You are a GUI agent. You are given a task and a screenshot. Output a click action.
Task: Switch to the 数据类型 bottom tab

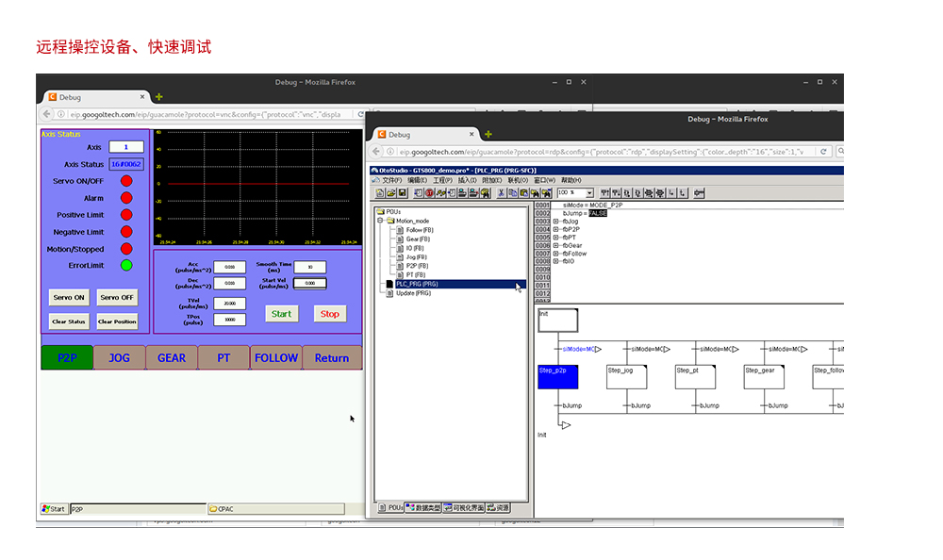point(423,507)
